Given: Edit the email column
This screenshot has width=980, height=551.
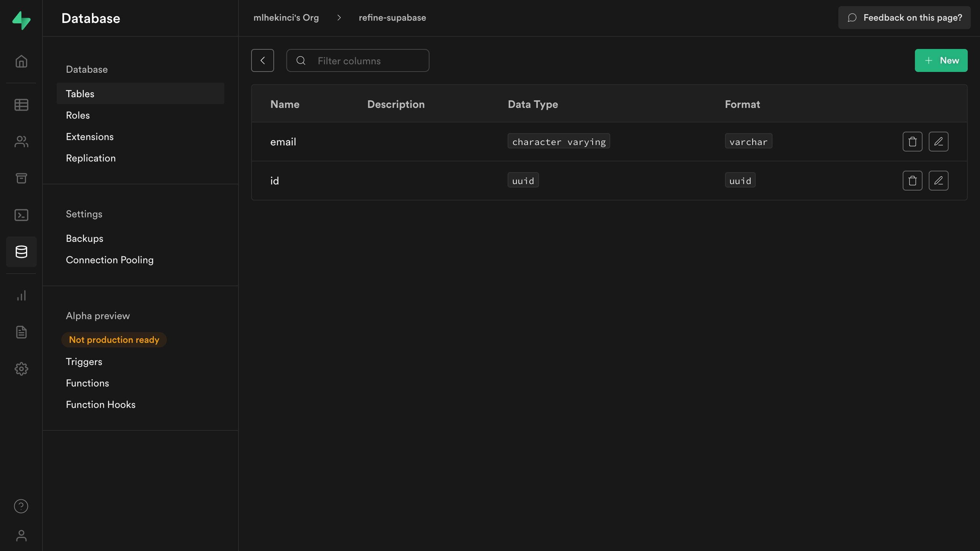Looking at the screenshot, I should (x=939, y=142).
